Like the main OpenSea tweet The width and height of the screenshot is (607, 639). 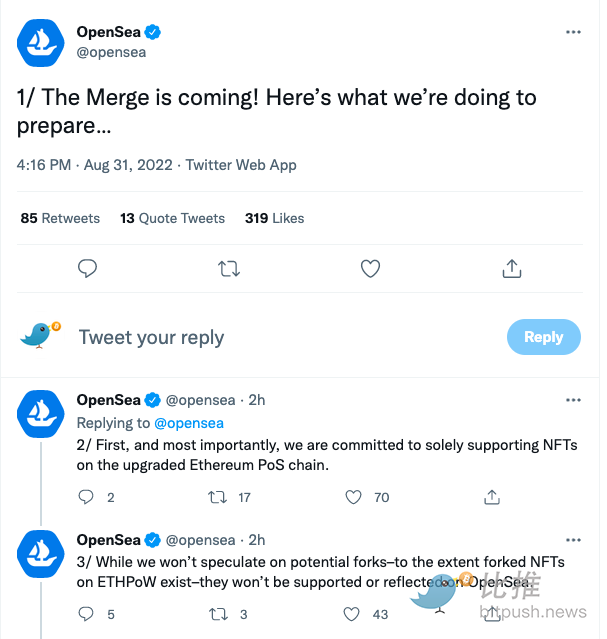(370, 269)
